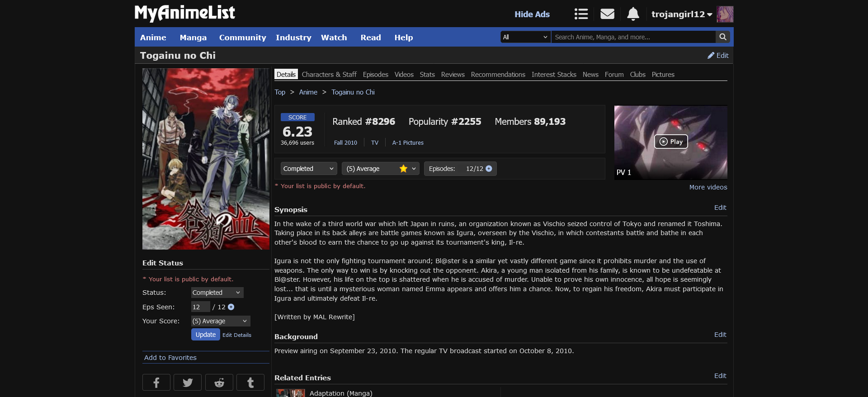The image size is (868, 397).
Task: Expand the Status dropdown in Edit Status
Action: coord(217,293)
